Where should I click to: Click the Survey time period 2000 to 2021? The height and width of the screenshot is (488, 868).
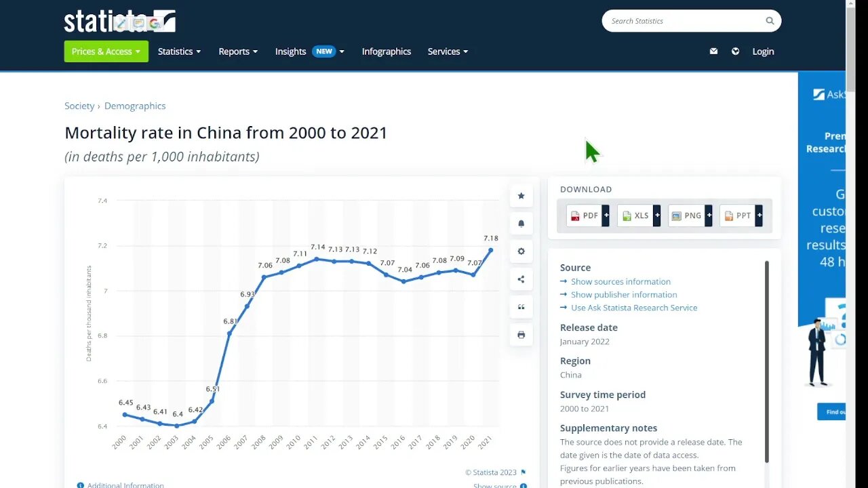point(585,409)
